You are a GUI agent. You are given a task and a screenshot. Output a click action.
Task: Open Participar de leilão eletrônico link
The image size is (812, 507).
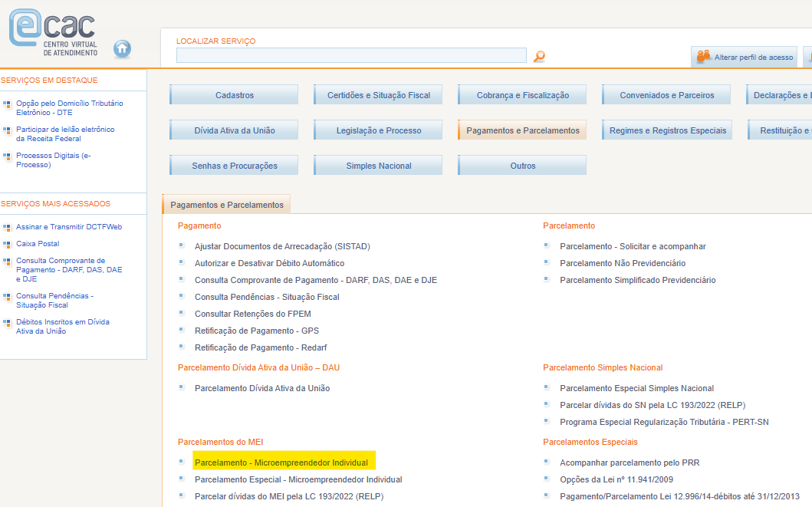pyautogui.click(x=65, y=133)
